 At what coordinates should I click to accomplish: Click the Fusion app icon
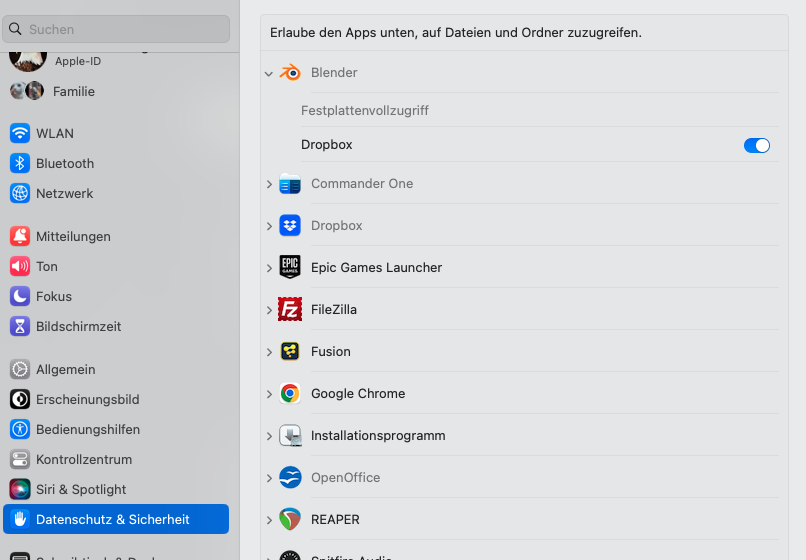(290, 352)
